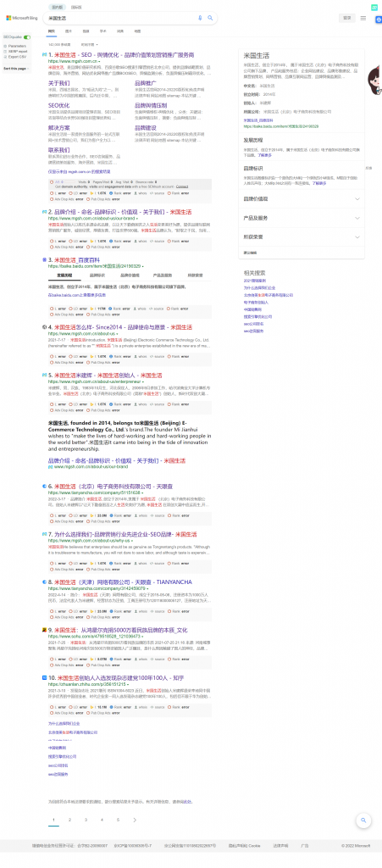Click related search 2021营销案例 in right column
The height and width of the screenshot is (868, 382).
256,281
